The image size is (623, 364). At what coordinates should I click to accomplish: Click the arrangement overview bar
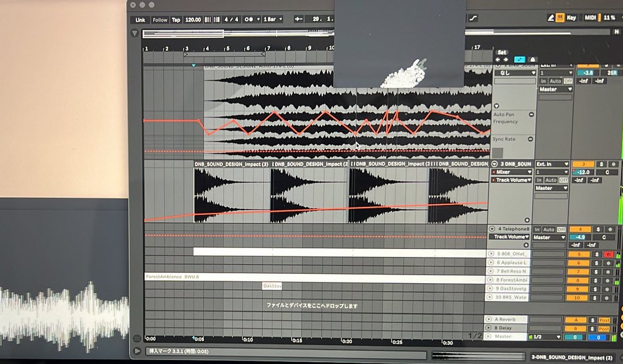[238, 34]
